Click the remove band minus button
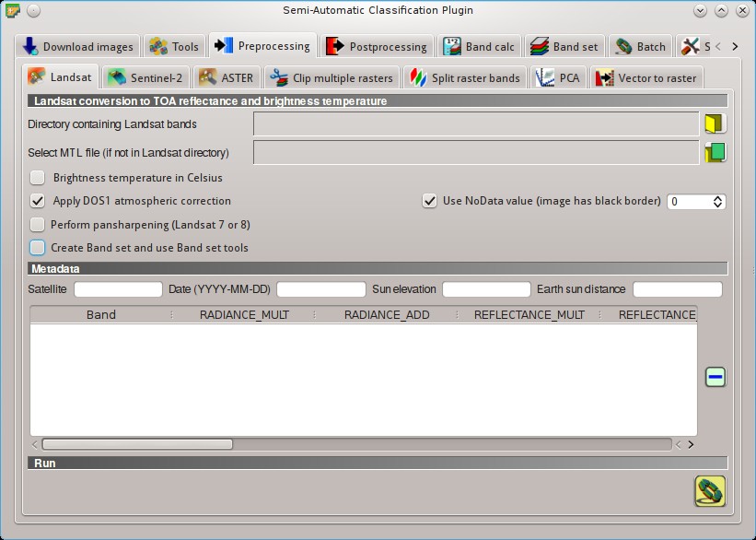Image resolution: width=756 pixels, height=540 pixels. (x=715, y=377)
